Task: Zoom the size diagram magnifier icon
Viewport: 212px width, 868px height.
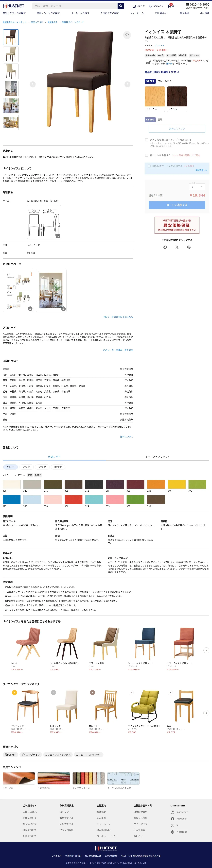Action: [58, 236]
